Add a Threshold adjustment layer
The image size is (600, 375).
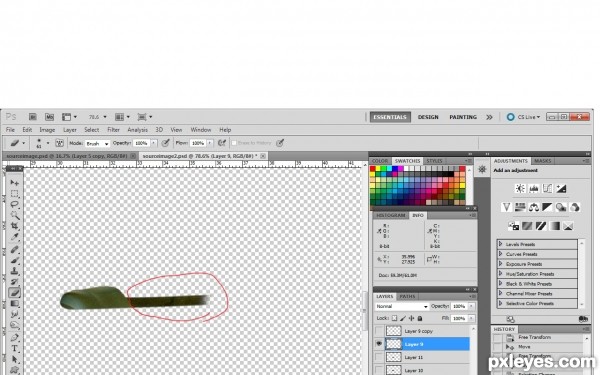click(541, 226)
